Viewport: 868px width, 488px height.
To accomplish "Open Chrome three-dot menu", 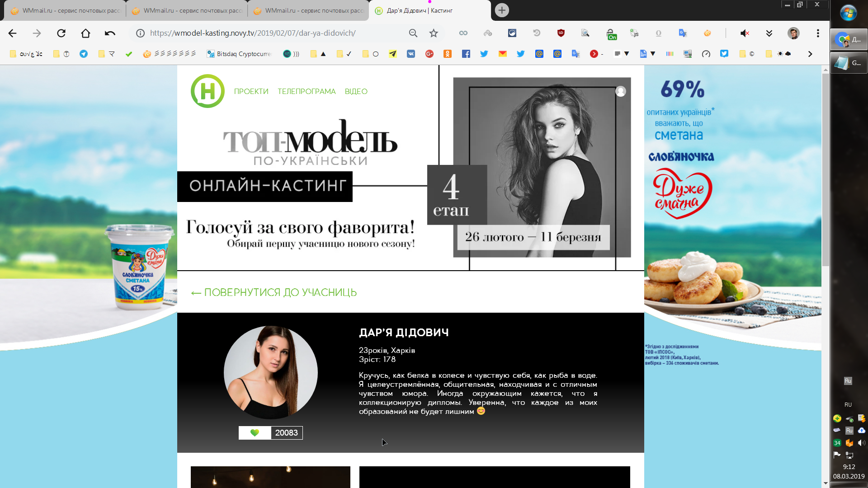I will [818, 33].
